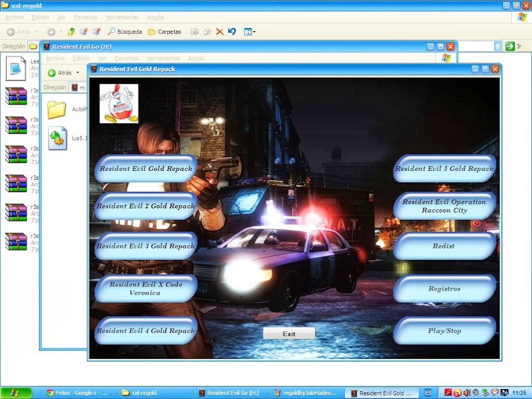Click Atrás back button in Resident Evil Go window

60,72
